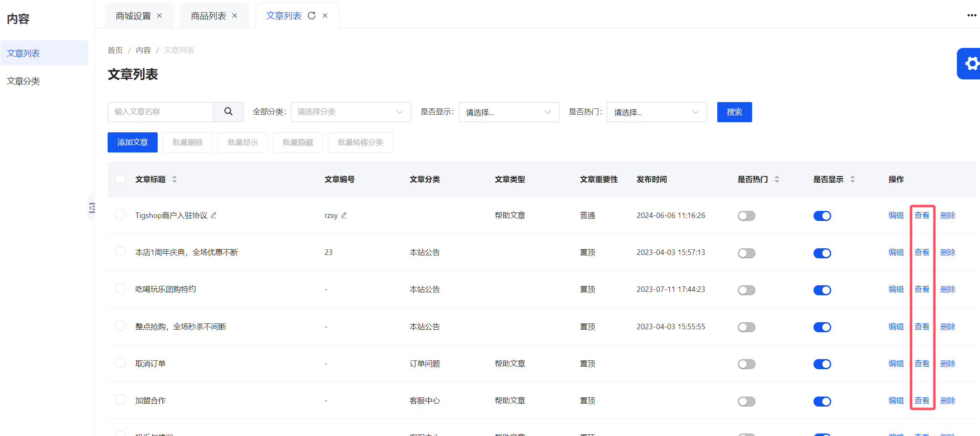The height and width of the screenshot is (436, 980).
Task: Check the Tigshop商户入驻协议 row checkbox
Action: pos(120,215)
